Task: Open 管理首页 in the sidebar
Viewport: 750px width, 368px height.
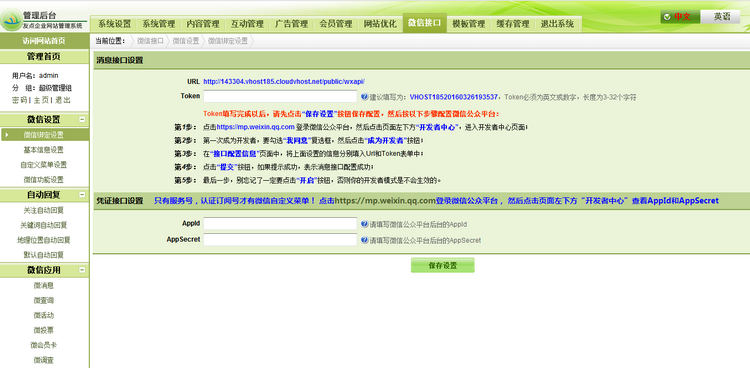Action: [x=44, y=57]
